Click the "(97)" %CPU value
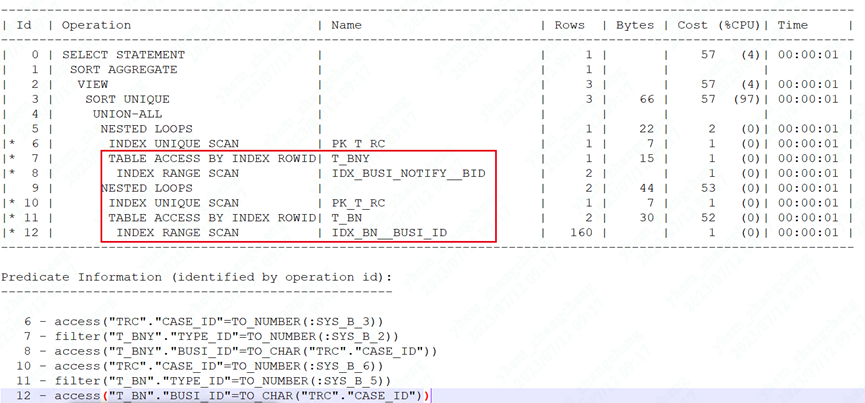Screen dimensions: 865x403 point(746,100)
